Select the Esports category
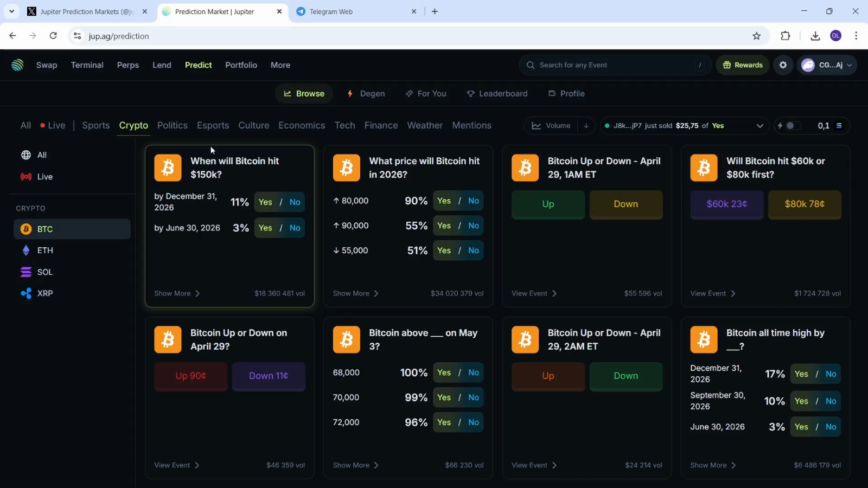 click(213, 125)
